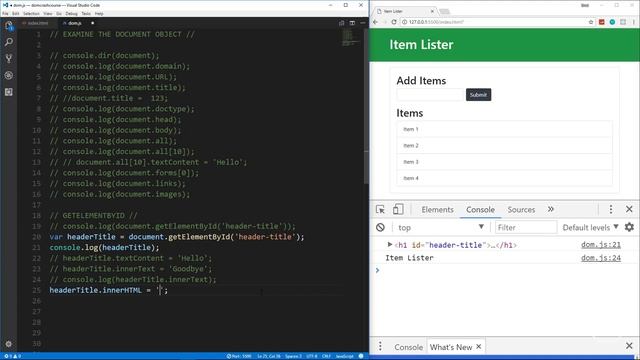Open the Extensions view in VS Code
This screenshot has width=640, height=360.
pyautogui.click(x=9, y=92)
